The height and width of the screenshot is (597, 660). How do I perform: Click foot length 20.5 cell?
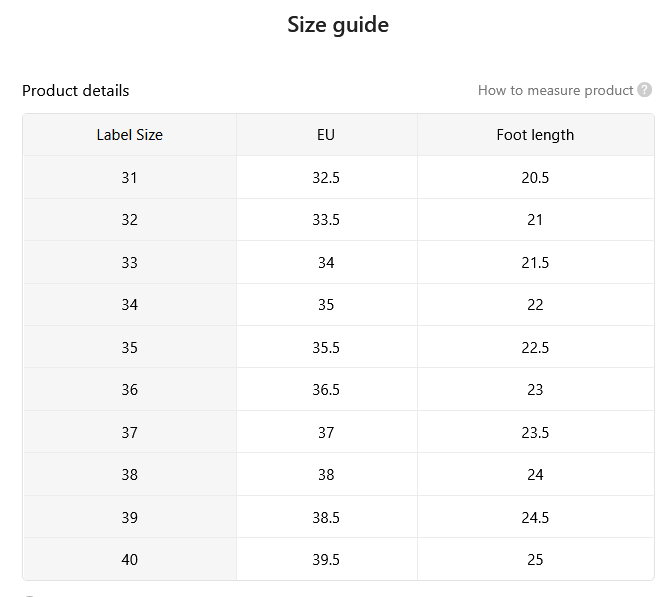(535, 177)
